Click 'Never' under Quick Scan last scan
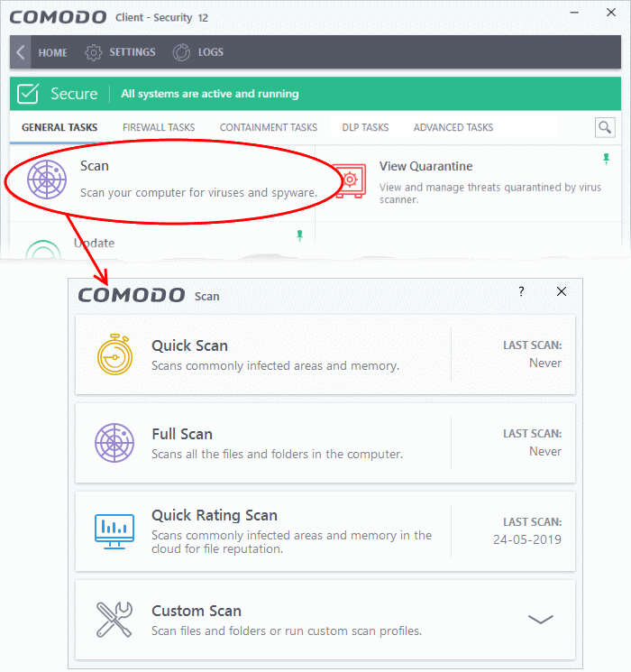631x672 pixels. point(545,363)
